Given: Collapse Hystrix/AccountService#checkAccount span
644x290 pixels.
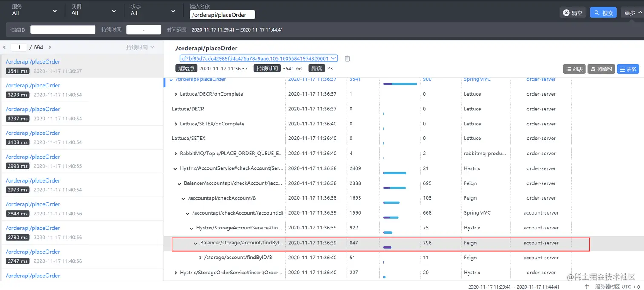Looking at the screenshot, I should (175, 169).
